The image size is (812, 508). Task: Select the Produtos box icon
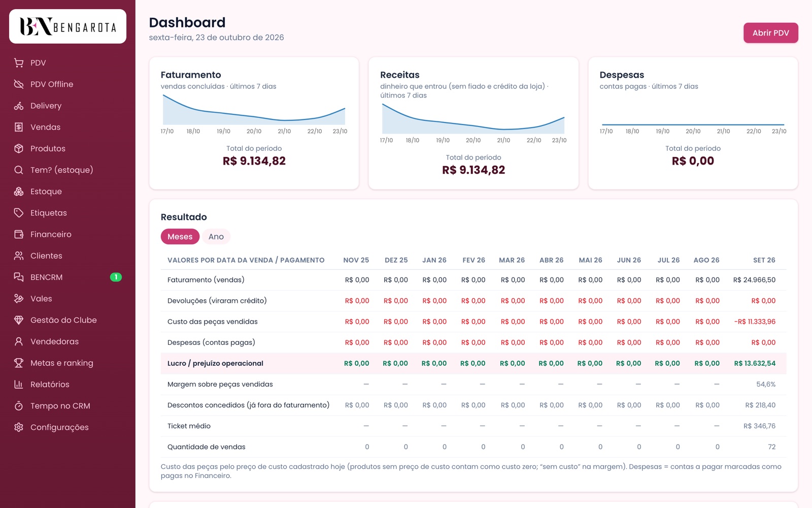click(x=19, y=148)
